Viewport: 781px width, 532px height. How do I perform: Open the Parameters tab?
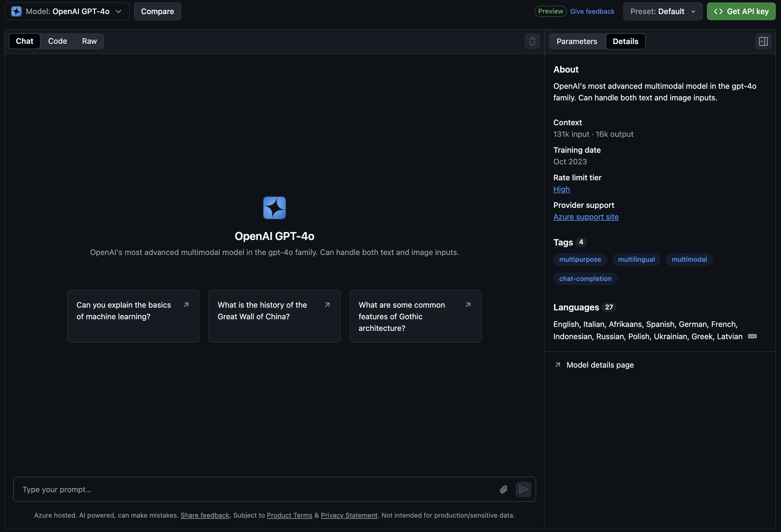[x=577, y=41]
